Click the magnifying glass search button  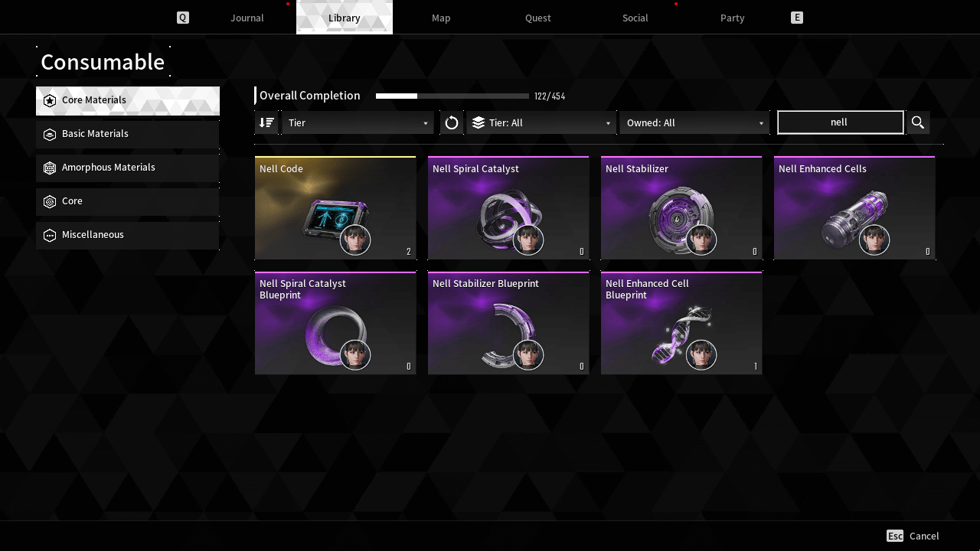918,122
